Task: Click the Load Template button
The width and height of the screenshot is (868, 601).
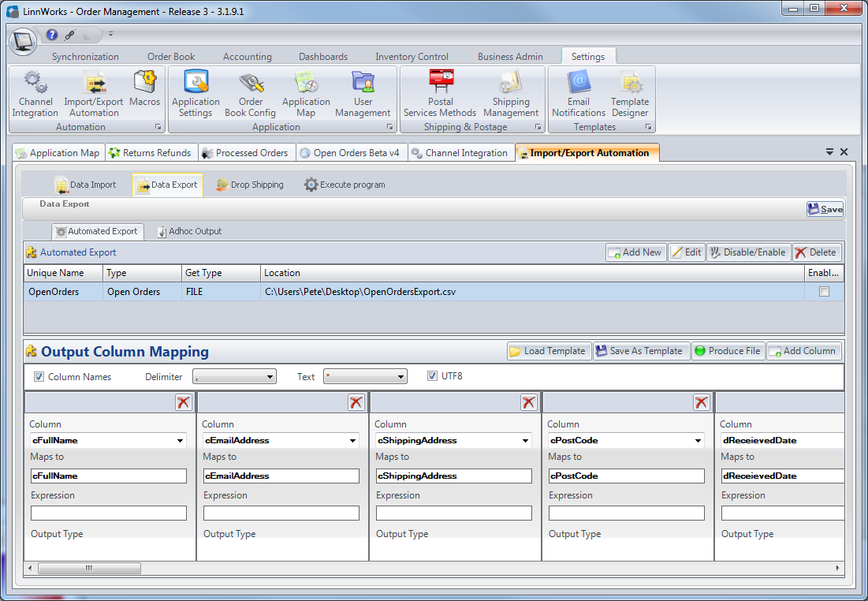Action: pyautogui.click(x=549, y=351)
